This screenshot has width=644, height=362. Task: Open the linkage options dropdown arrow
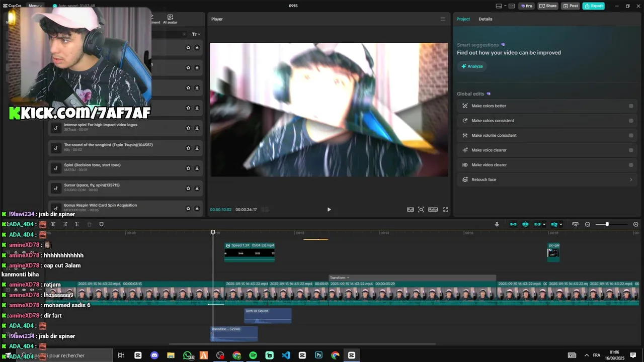[544, 224]
